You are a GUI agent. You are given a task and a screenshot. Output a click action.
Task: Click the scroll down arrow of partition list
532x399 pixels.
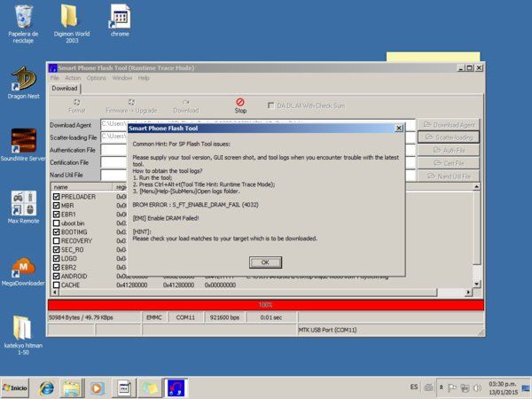[477, 284]
